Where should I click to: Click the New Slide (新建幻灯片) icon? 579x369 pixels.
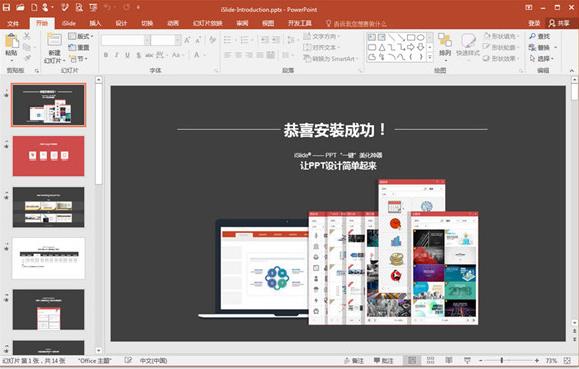tap(54, 40)
